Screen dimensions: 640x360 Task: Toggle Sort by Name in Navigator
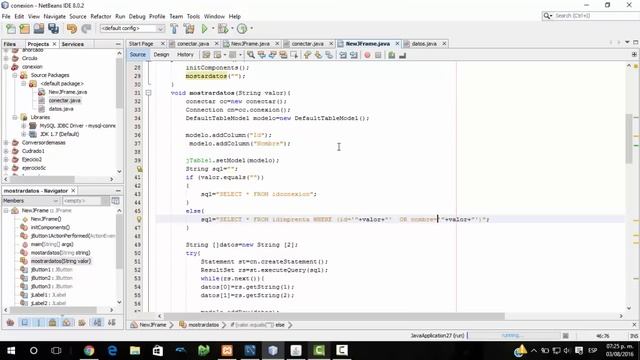(x=98, y=323)
